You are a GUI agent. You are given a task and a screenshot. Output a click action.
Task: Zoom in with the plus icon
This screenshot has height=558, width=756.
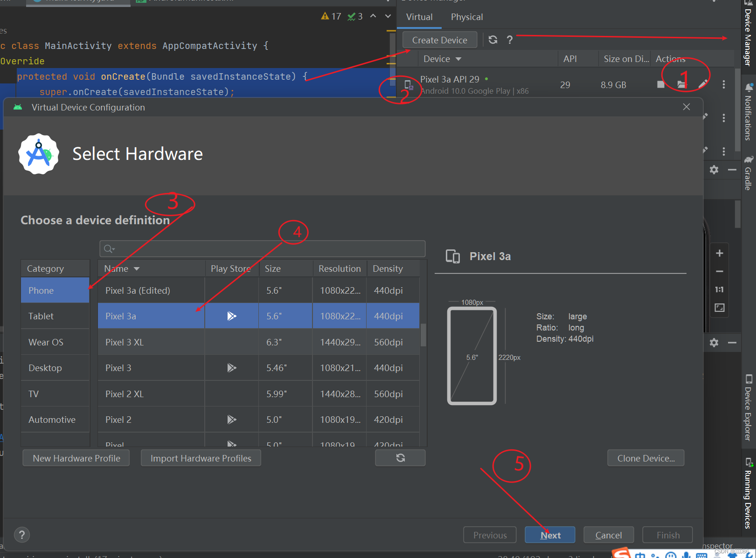click(x=719, y=253)
